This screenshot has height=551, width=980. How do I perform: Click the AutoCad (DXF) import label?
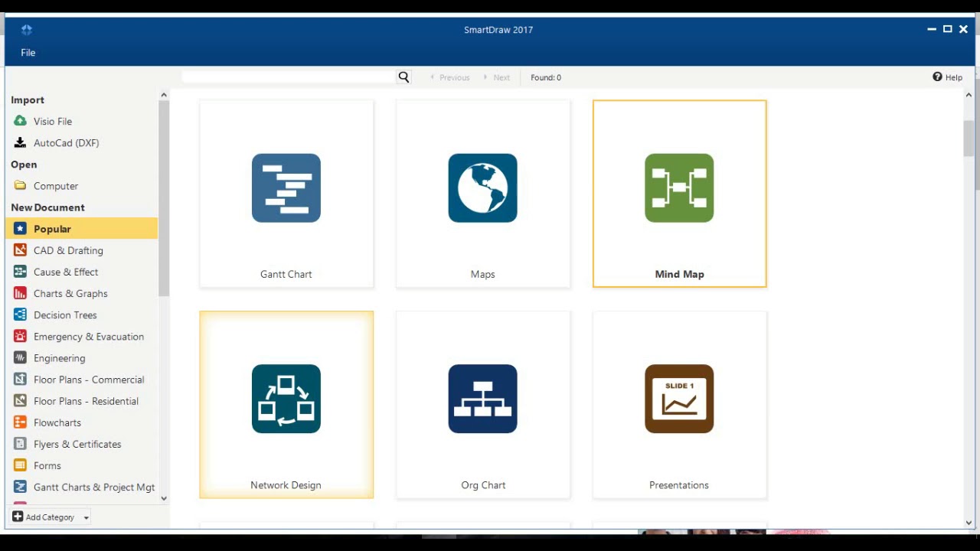point(66,143)
